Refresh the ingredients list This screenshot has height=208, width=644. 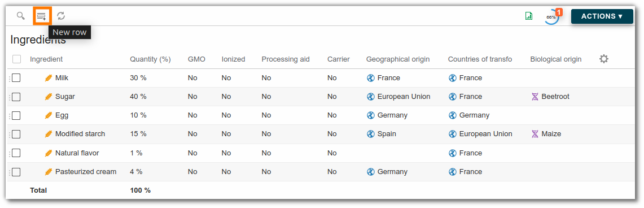[61, 16]
